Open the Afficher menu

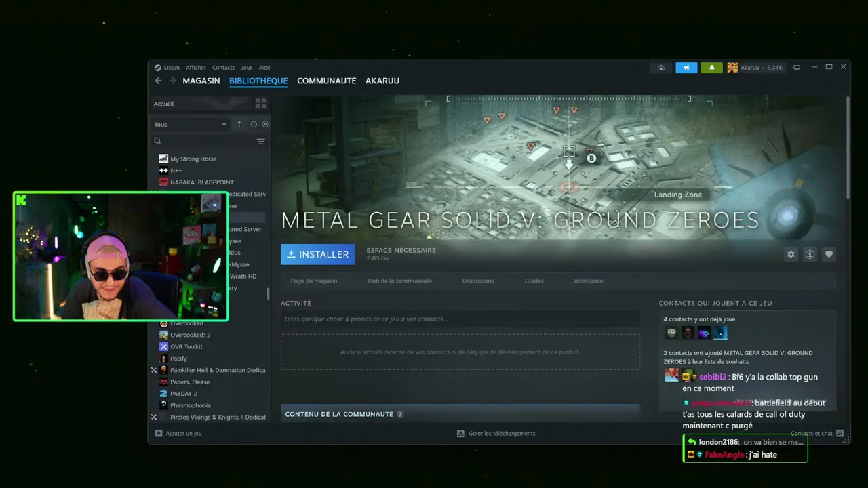tap(196, 68)
